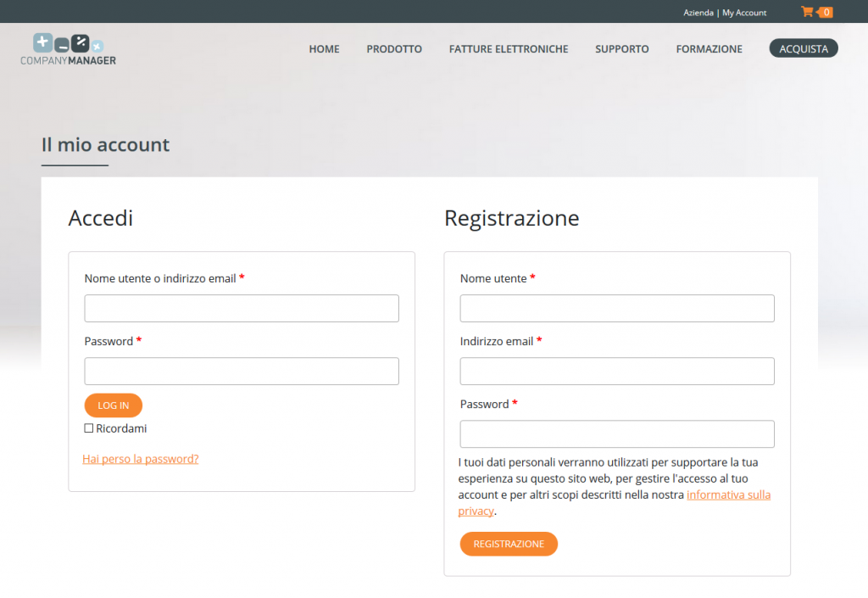Click the Password field under Accedi
The height and width of the screenshot is (598, 868).
click(242, 371)
